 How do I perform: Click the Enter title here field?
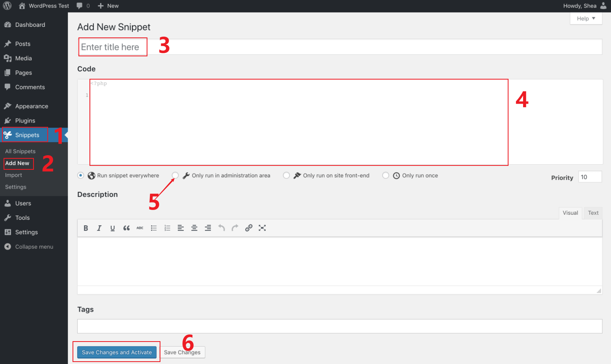point(340,47)
